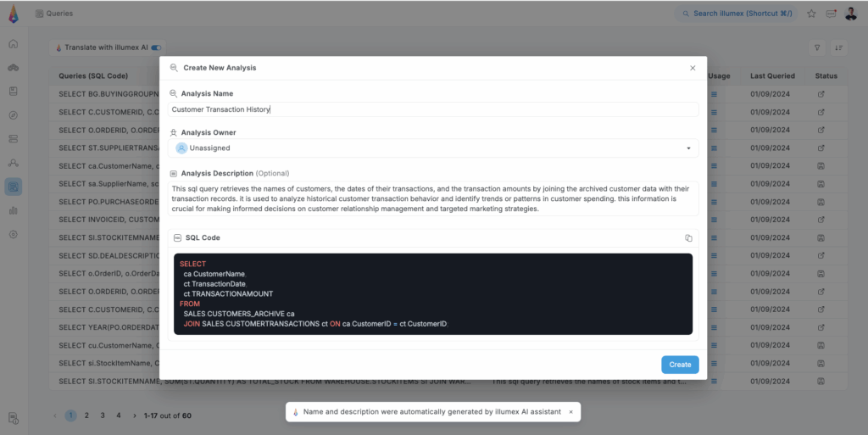The width and height of the screenshot is (868, 435).
Task: Toggle Translate with illumex AI switch
Action: 156,48
